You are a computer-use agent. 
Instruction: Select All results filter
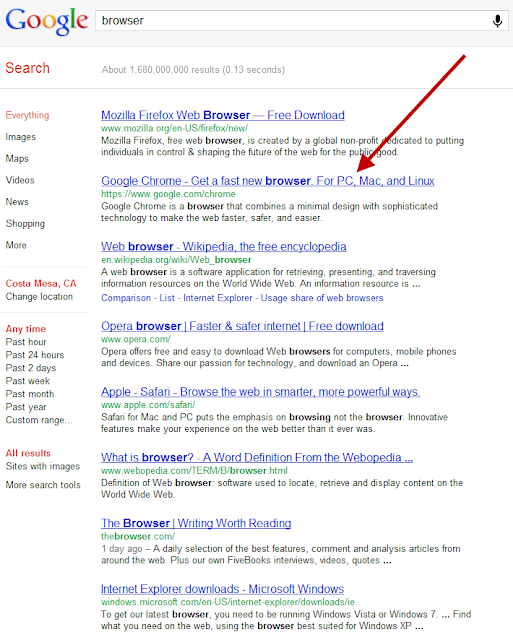28,453
